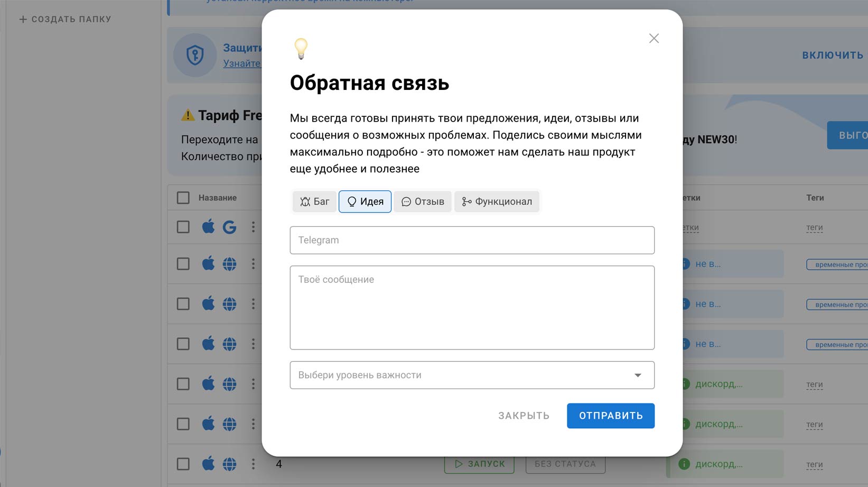Toggle the checkbox in the last row numbered 4
The height and width of the screenshot is (487, 868).
tap(183, 464)
